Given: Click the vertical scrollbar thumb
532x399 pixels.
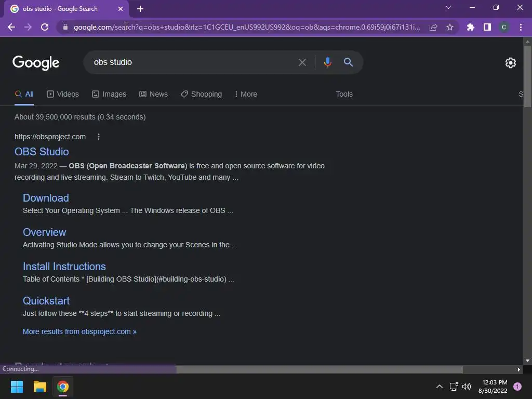Looking at the screenshot, I should (x=527, y=76).
